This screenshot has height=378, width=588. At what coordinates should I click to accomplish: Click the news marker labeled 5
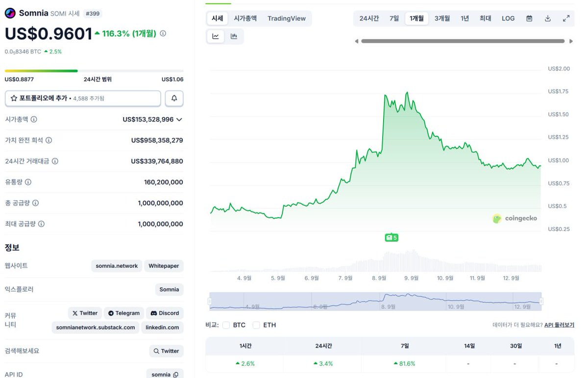click(x=392, y=238)
